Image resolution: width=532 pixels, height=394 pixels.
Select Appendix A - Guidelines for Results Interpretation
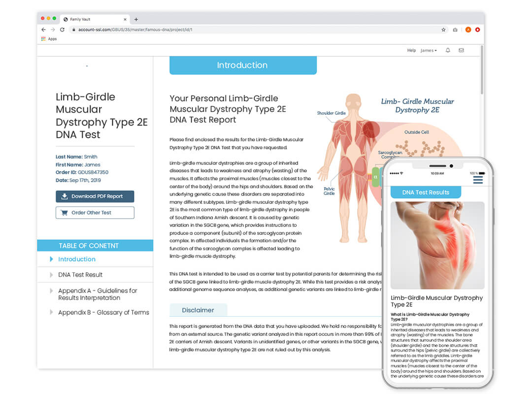(x=98, y=294)
